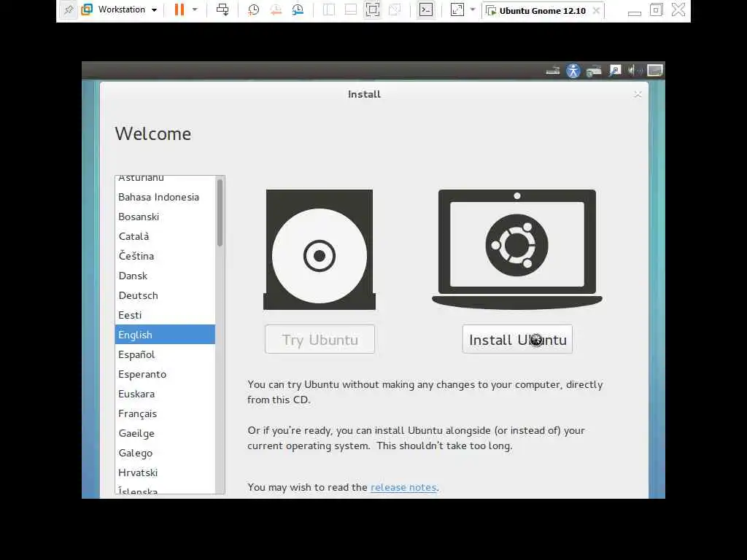Select Čeština from language list
Screen dimensions: 747x560
(166, 256)
